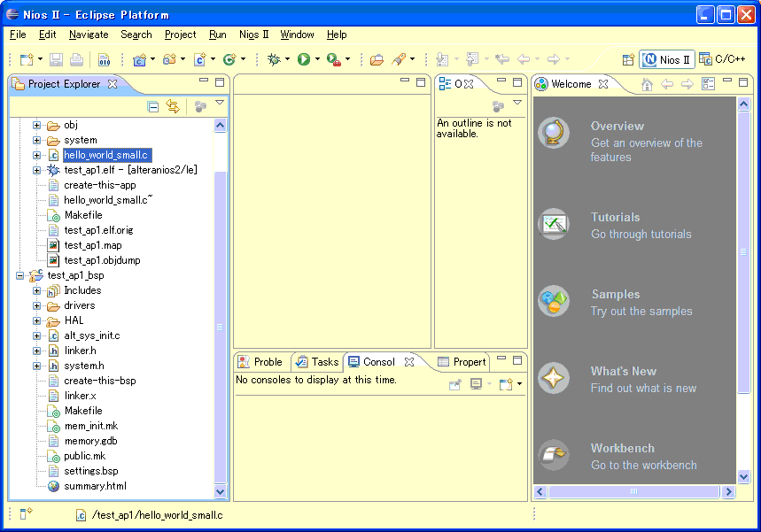Close the Console tab

409,362
